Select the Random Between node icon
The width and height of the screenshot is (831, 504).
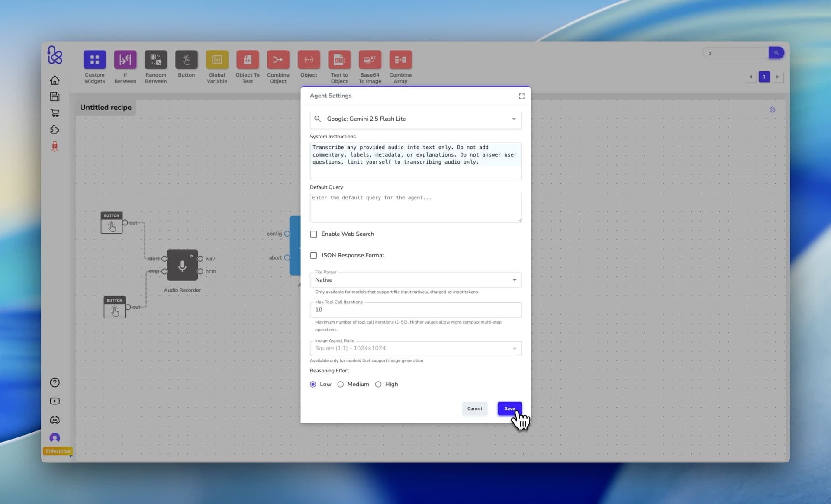click(x=156, y=60)
